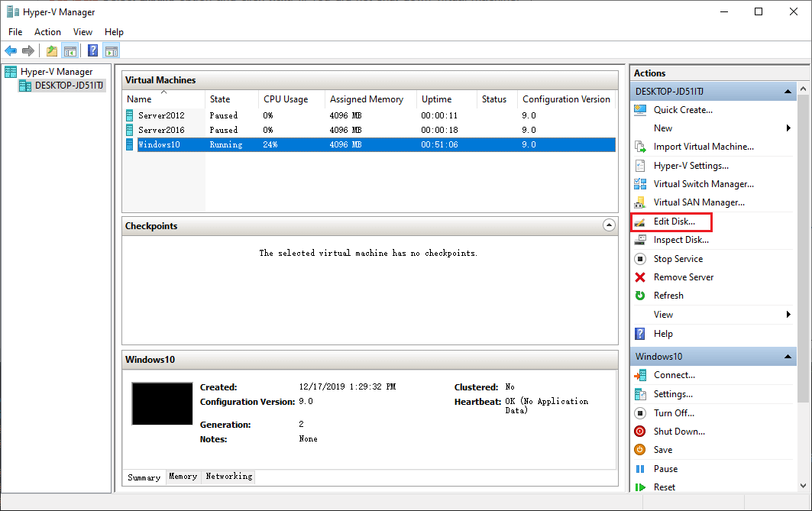Collapse the DESKTOP-JD51ITJ actions section

click(788, 92)
